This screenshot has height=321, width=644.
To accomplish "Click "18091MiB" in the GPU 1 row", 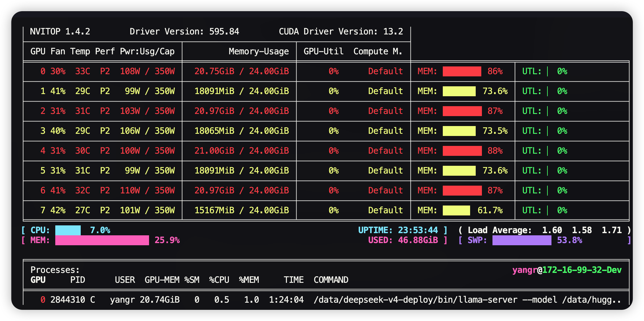I will (x=214, y=91).
